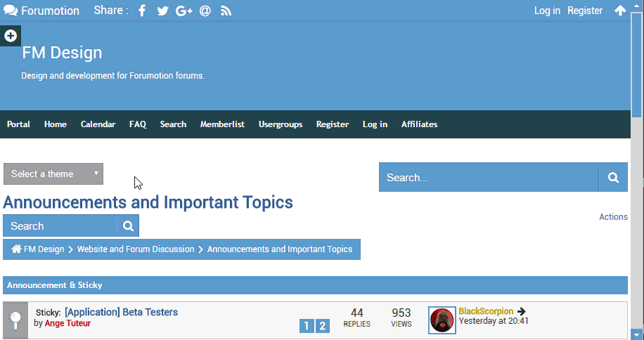Open the Calendar navigation item
Viewport: 644px width, 340px height.
coord(98,124)
